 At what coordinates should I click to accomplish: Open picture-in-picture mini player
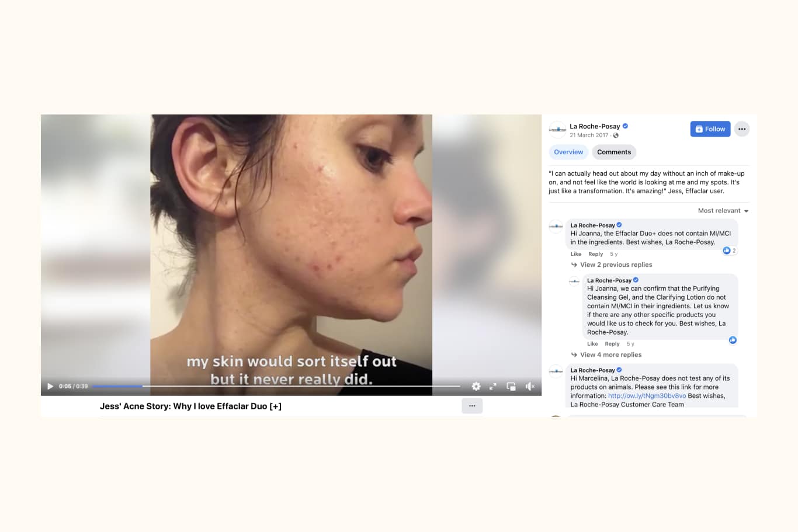(x=511, y=386)
